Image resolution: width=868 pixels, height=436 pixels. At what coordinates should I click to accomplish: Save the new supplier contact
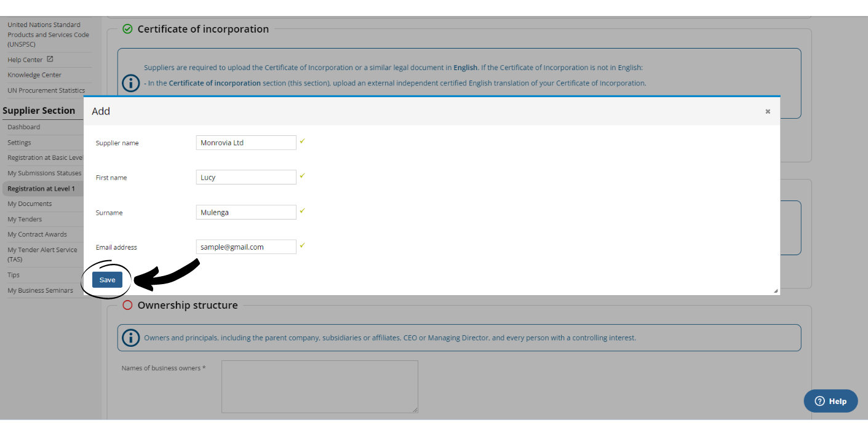(x=107, y=280)
